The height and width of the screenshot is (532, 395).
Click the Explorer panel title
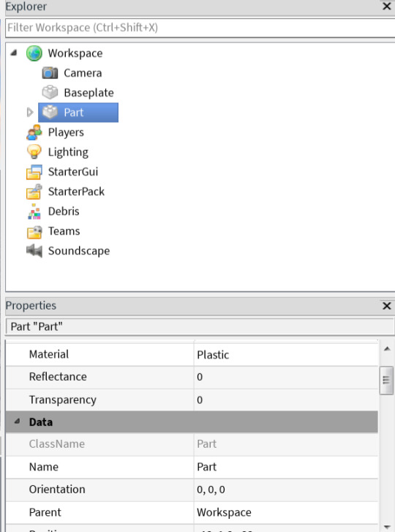(x=26, y=7)
